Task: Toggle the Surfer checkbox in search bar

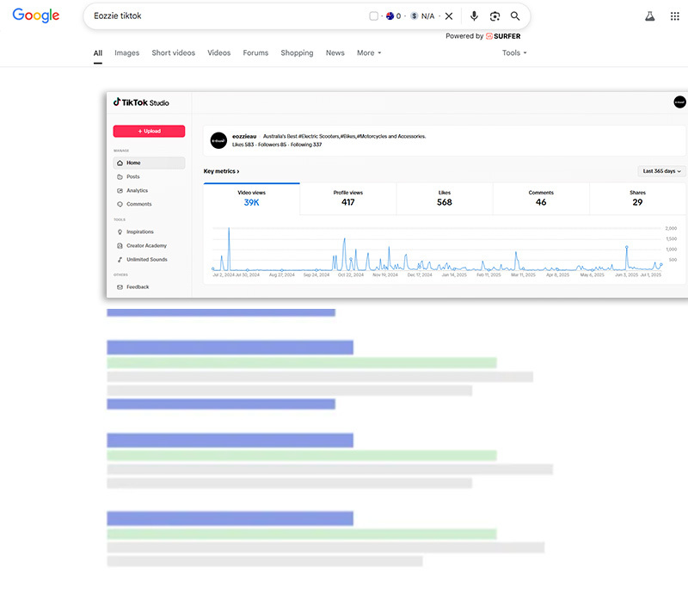Action: pos(373,16)
